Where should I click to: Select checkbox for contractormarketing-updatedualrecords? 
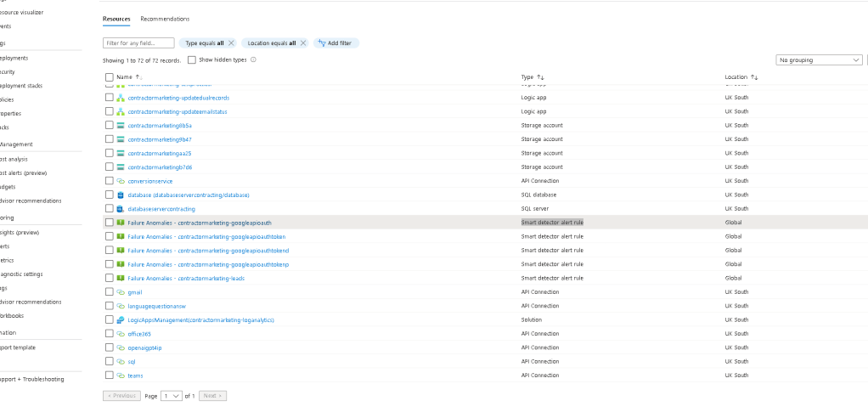click(109, 98)
